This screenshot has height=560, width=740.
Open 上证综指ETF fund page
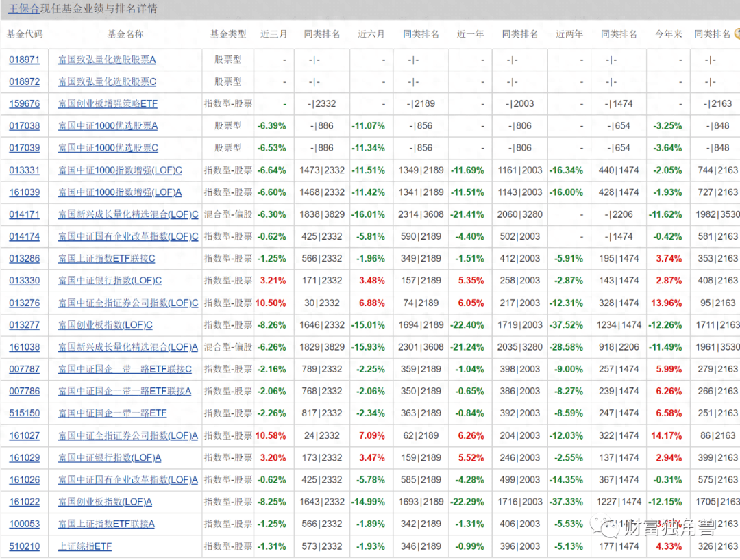(85, 546)
